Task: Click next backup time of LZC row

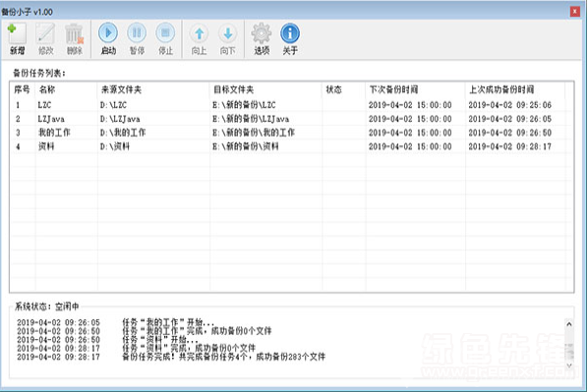Action: 410,105
